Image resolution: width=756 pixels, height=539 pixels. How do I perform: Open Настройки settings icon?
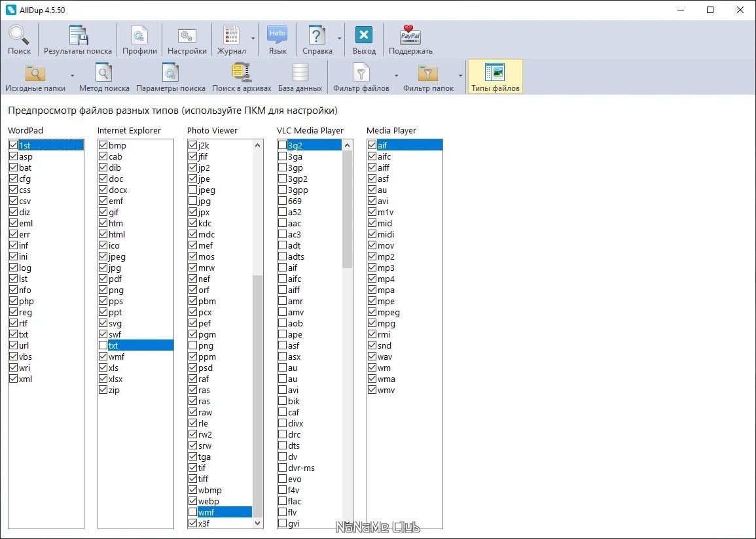coord(187,35)
